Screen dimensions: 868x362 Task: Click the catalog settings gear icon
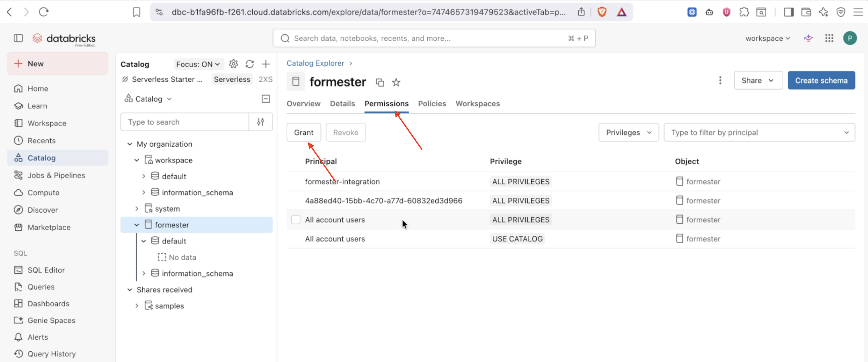(x=233, y=64)
